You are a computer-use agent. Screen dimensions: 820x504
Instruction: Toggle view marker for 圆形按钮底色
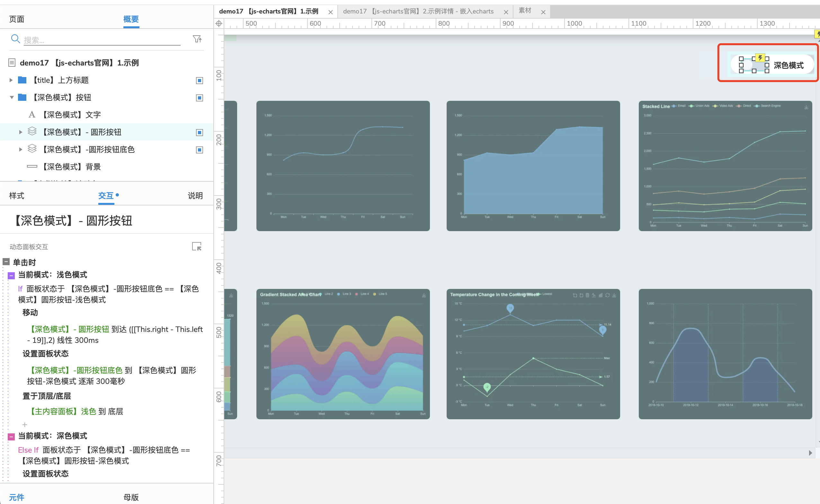click(x=200, y=150)
